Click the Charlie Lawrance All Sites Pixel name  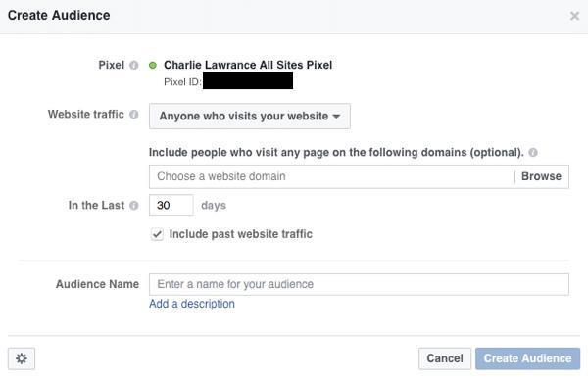click(248, 65)
